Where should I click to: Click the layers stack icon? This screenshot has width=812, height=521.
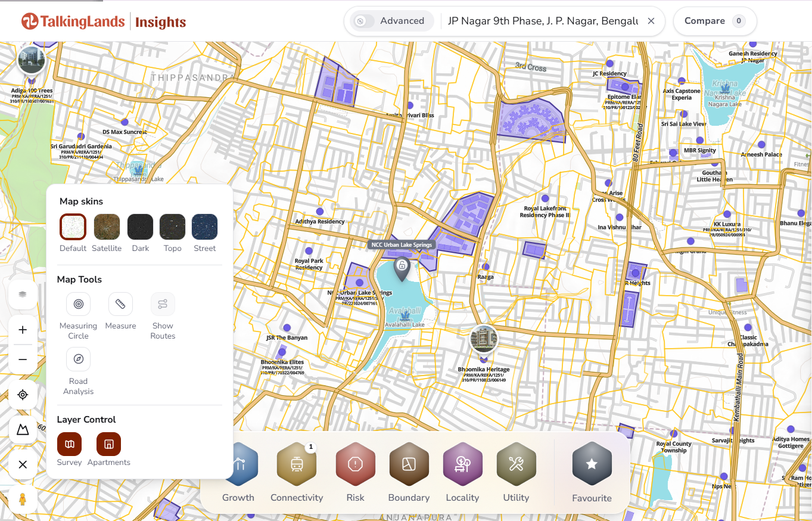pyautogui.click(x=23, y=294)
